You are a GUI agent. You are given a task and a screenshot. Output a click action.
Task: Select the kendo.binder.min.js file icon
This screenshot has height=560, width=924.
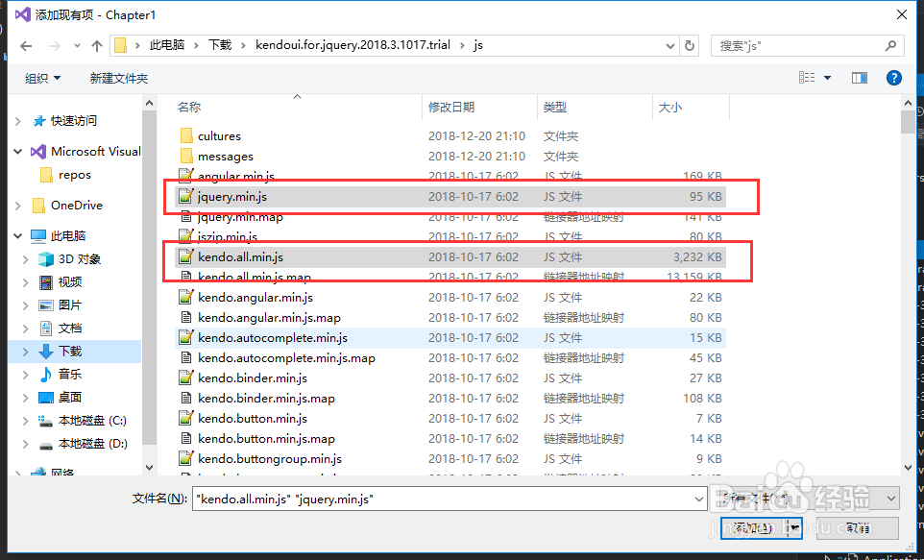click(x=186, y=377)
